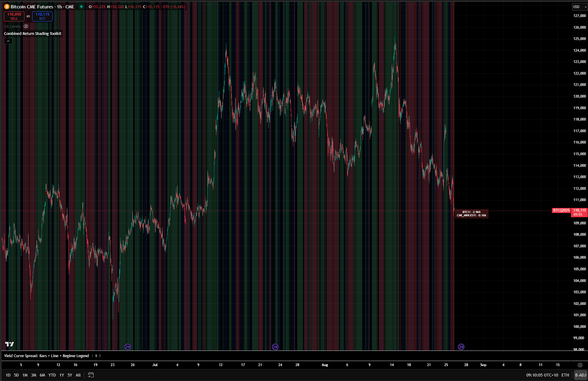Collapse the indicator legend chevron
The image size is (588, 381).
click(8, 41)
